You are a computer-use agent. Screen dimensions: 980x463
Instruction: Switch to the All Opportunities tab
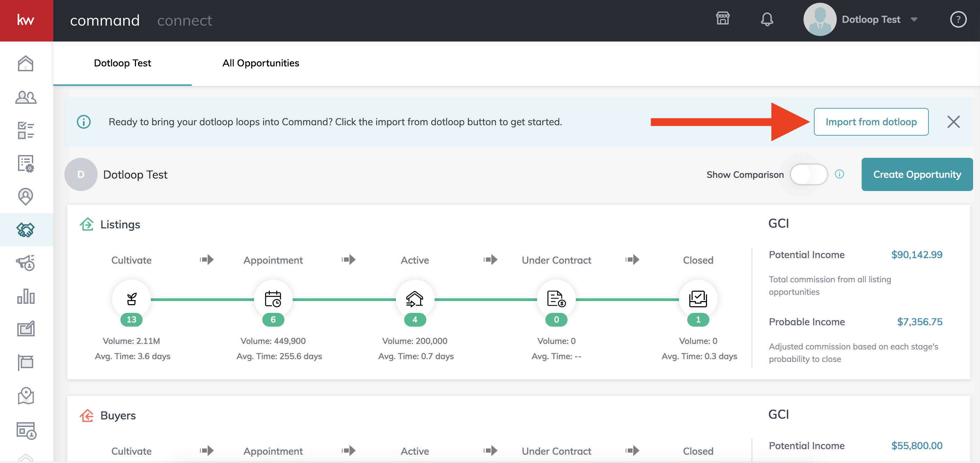coord(261,63)
